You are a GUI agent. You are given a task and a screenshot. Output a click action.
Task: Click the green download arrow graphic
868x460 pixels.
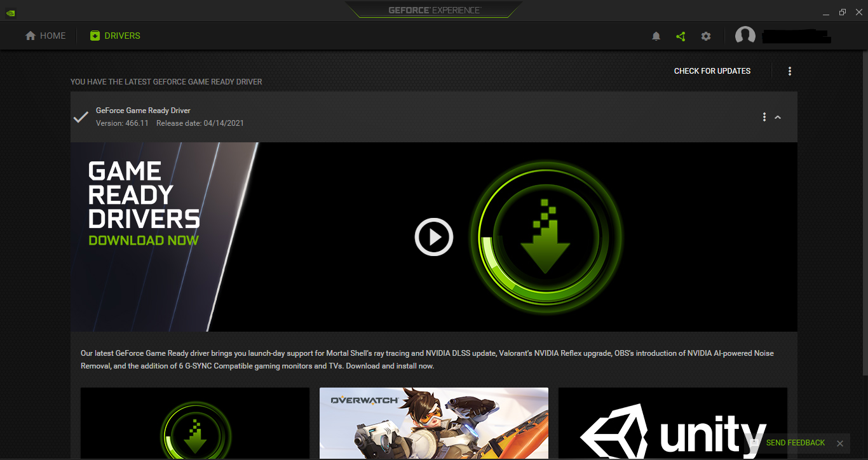[546, 237]
